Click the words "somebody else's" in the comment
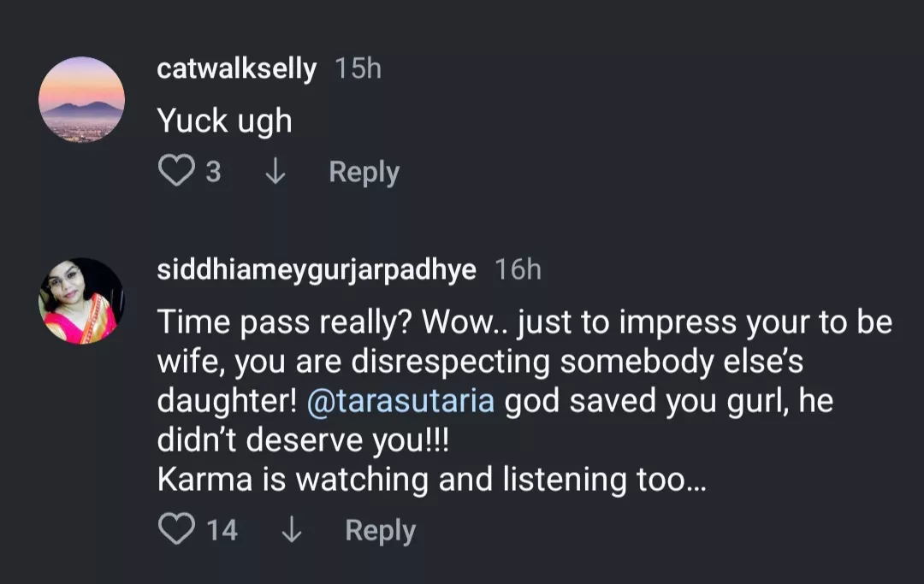The height and width of the screenshot is (584, 924). coord(681,362)
